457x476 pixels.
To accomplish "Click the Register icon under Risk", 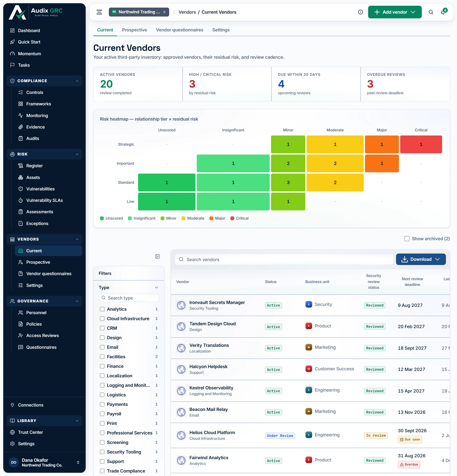I will tap(21, 166).
